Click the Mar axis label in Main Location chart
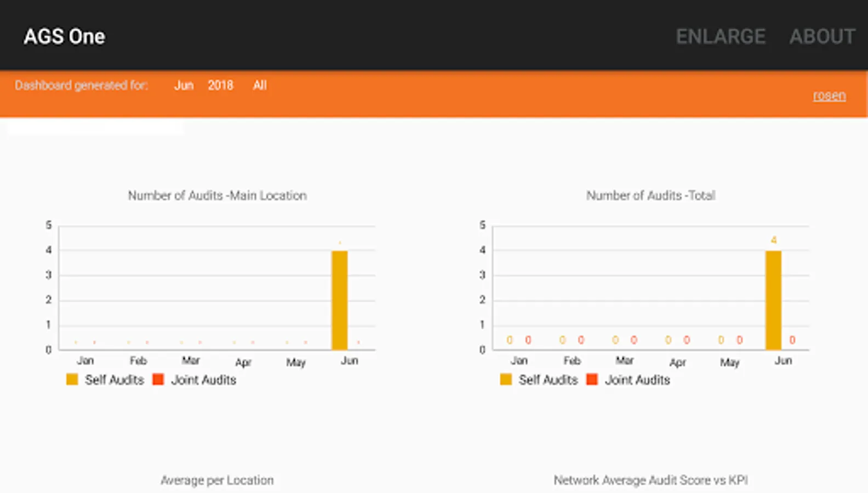This screenshot has width=868, height=493. pyautogui.click(x=191, y=360)
